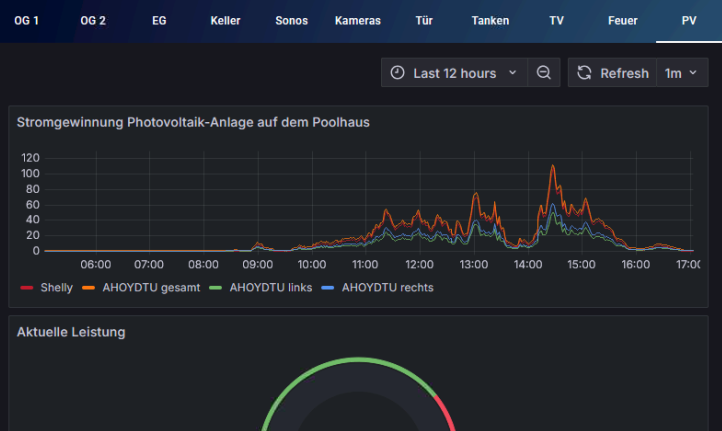The height and width of the screenshot is (431, 722).
Task: Go to the Tür tab
Action: click(424, 21)
